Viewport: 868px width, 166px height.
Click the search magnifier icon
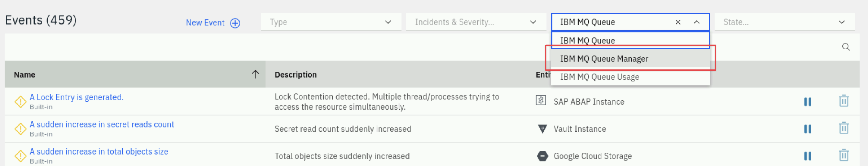click(x=846, y=47)
